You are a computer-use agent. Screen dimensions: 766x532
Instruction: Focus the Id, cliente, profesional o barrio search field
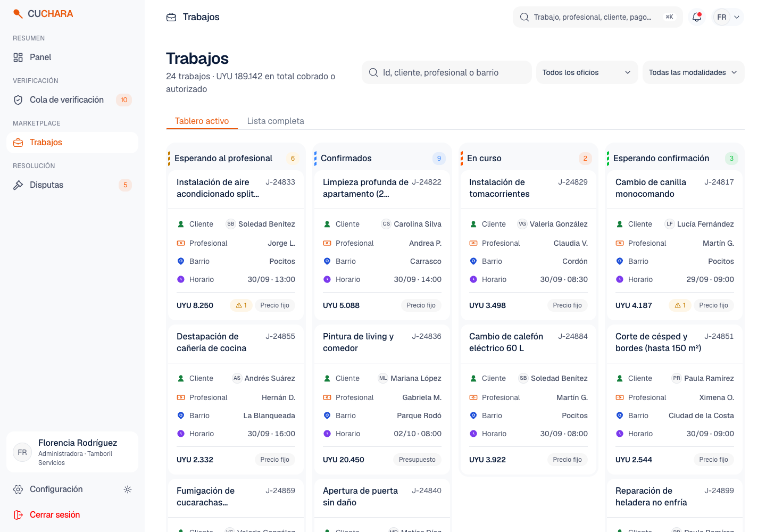447,72
